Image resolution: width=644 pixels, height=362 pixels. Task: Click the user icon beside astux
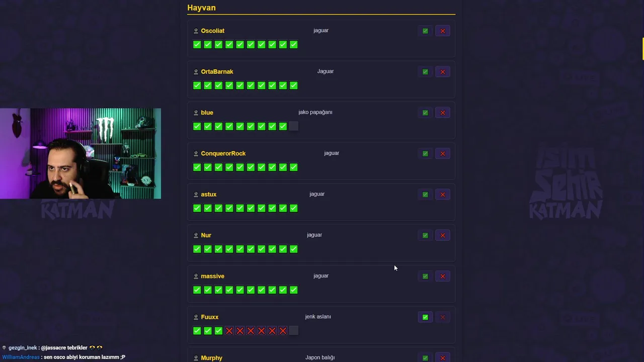click(196, 195)
